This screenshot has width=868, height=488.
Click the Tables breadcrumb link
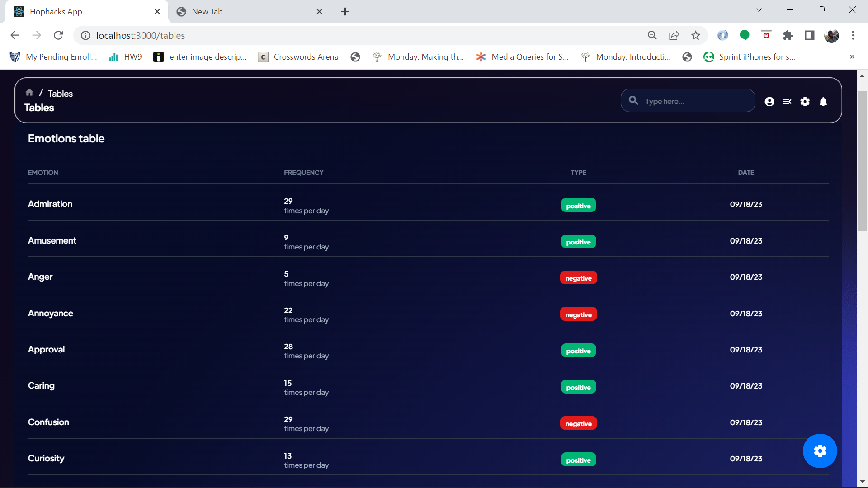point(60,94)
